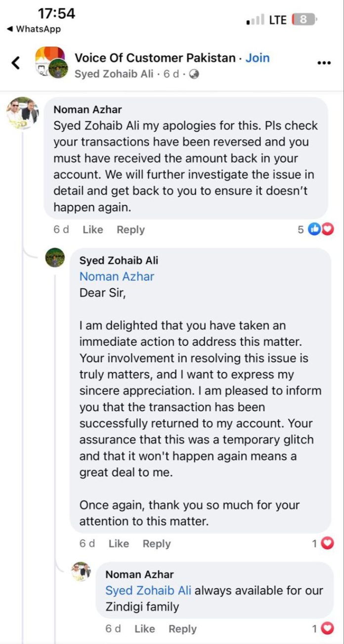344x644 pixels.
Task: Like Noman Azhar's Zindigi family reply
Action: [x=144, y=629]
